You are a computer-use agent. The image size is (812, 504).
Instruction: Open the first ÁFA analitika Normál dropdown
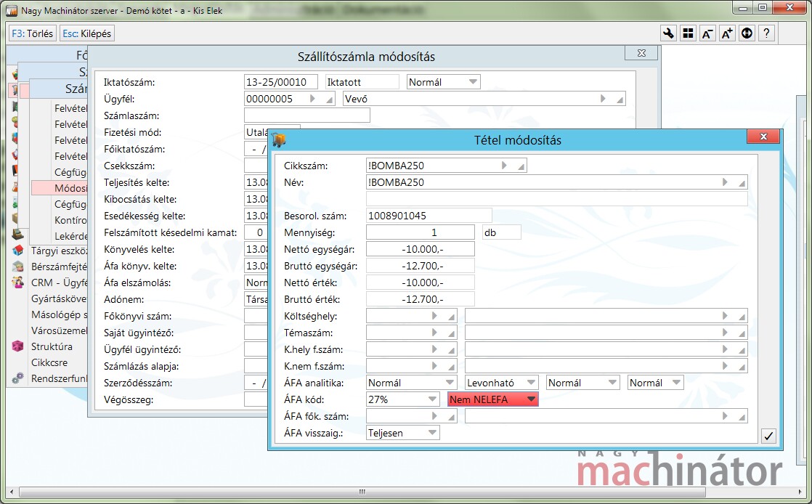point(450,383)
